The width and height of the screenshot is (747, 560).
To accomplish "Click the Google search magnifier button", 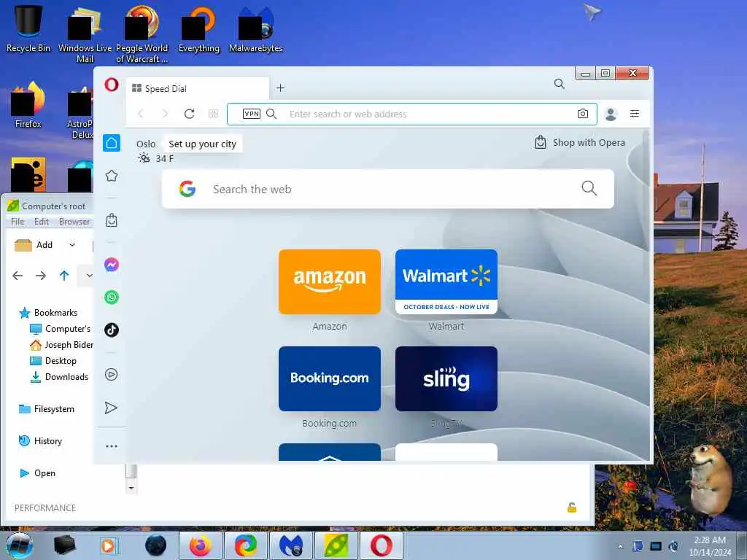I will (589, 188).
